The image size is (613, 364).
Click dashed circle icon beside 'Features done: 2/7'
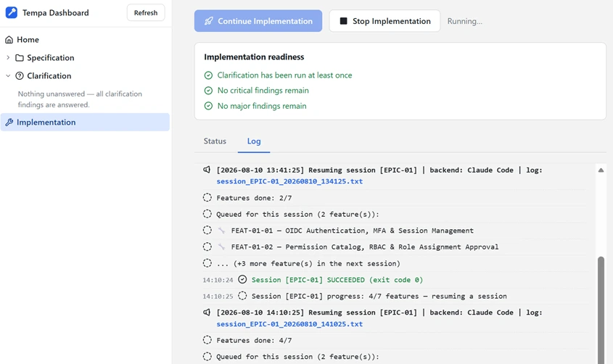point(207,198)
